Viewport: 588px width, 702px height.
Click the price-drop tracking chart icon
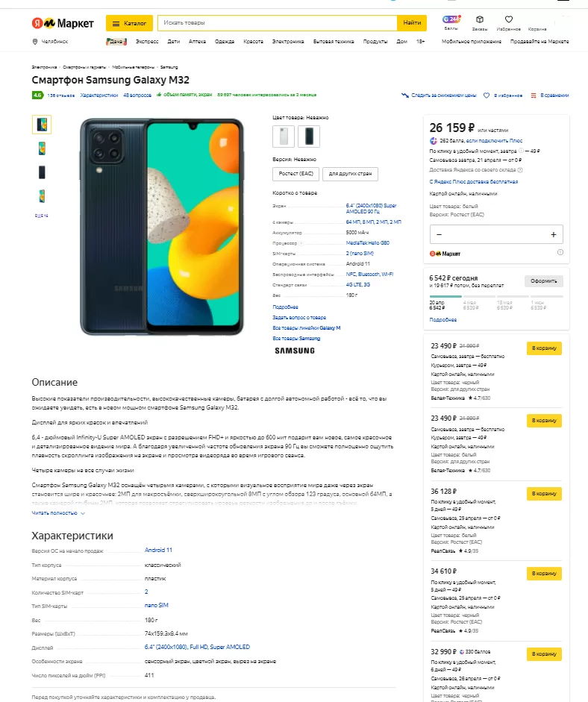(405, 95)
